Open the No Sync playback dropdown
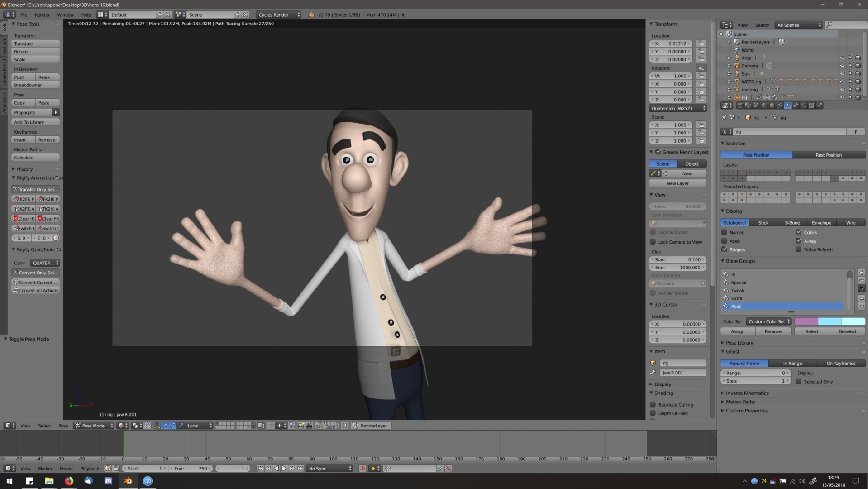The width and height of the screenshot is (868, 489). [x=329, y=468]
